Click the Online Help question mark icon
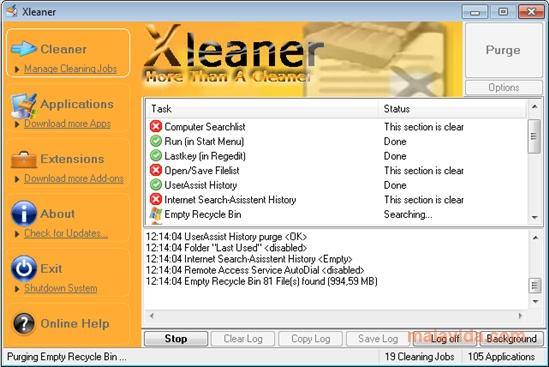This screenshot has width=549, height=367. pyautogui.click(x=24, y=324)
